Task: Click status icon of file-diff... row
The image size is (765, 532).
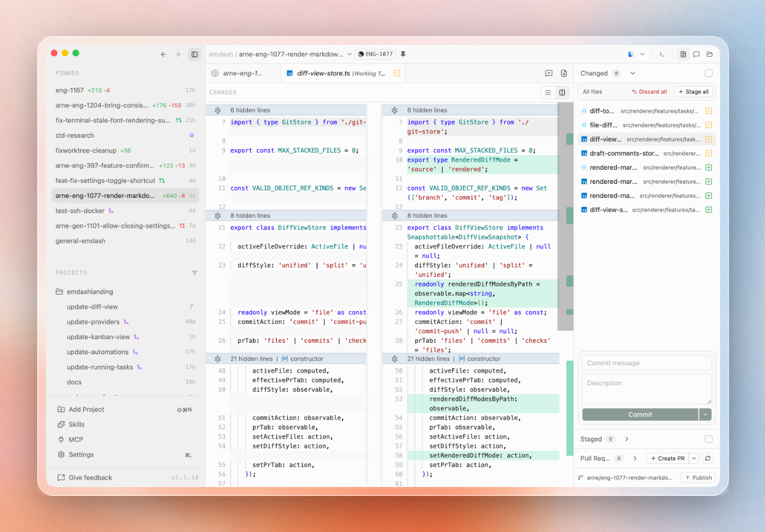Action: tap(709, 125)
